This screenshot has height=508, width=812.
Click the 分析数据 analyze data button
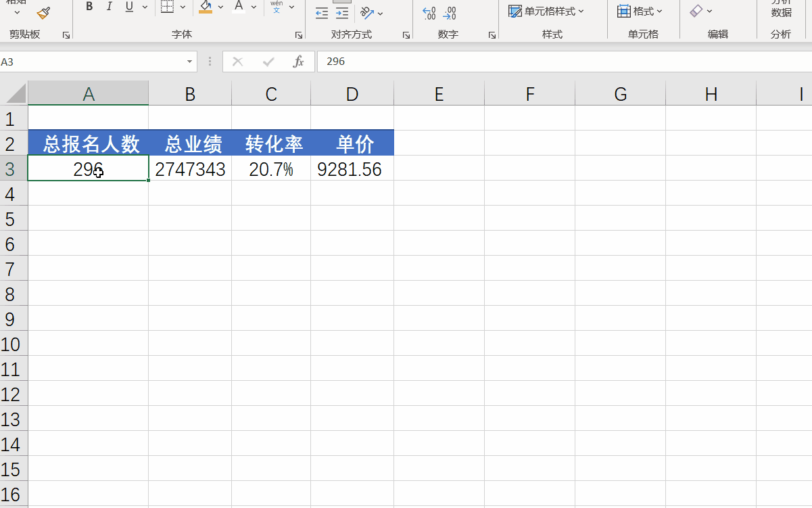[x=781, y=8]
